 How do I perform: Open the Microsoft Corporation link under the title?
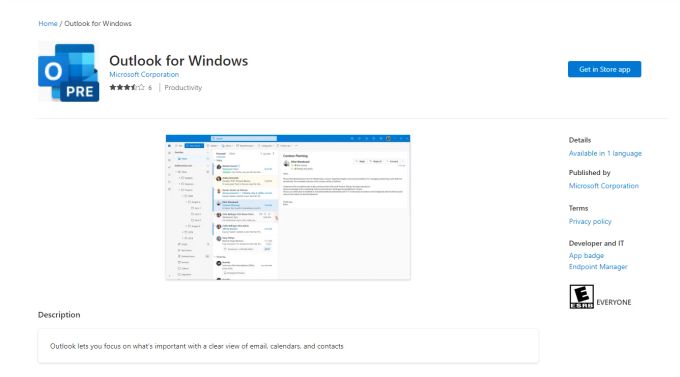pyautogui.click(x=144, y=75)
